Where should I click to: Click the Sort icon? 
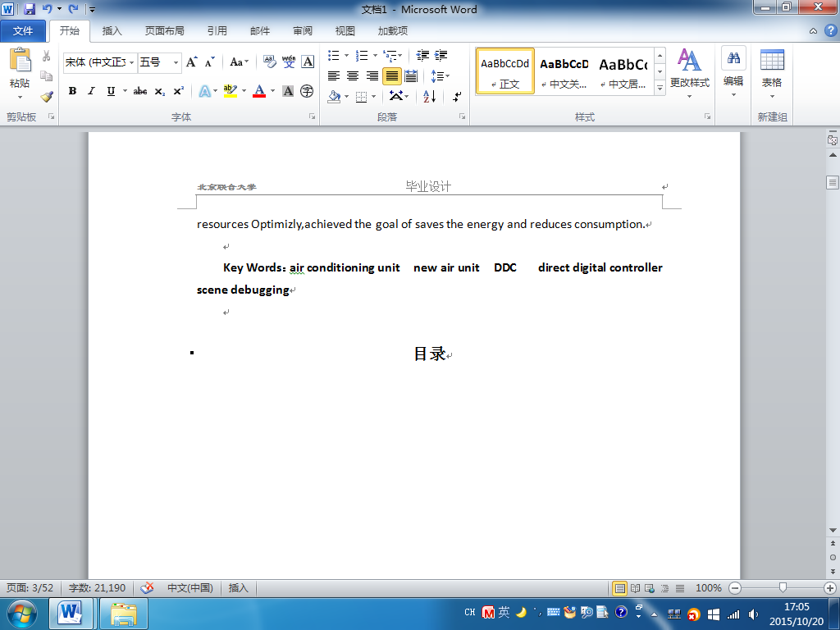[430, 97]
